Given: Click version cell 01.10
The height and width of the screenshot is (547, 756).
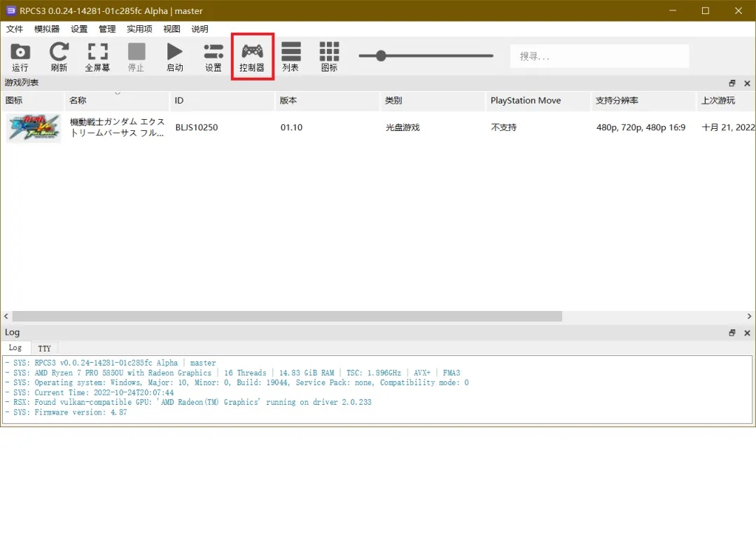Looking at the screenshot, I should tap(292, 127).
